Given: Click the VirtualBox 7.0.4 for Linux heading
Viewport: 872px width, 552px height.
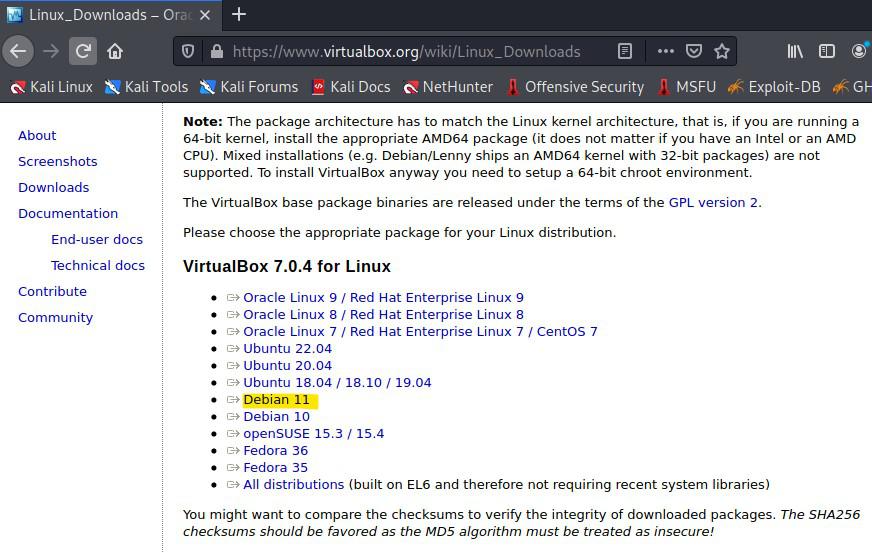Looking at the screenshot, I should 287,266.
